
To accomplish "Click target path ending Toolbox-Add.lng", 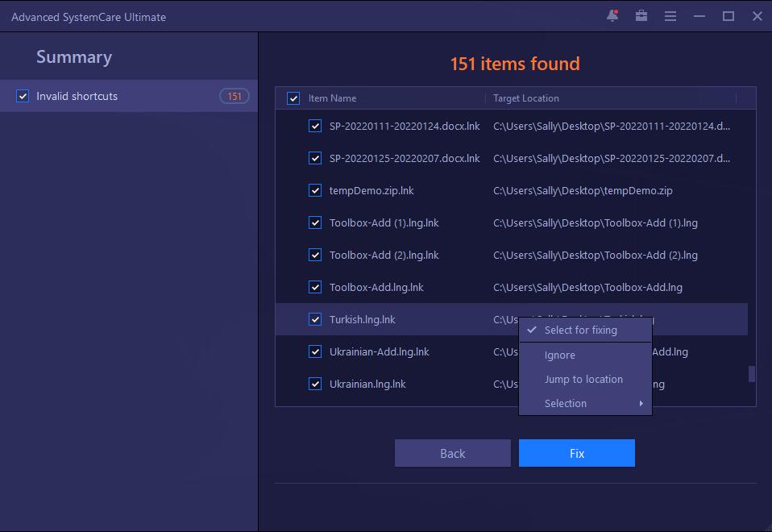I will [587, 287].
